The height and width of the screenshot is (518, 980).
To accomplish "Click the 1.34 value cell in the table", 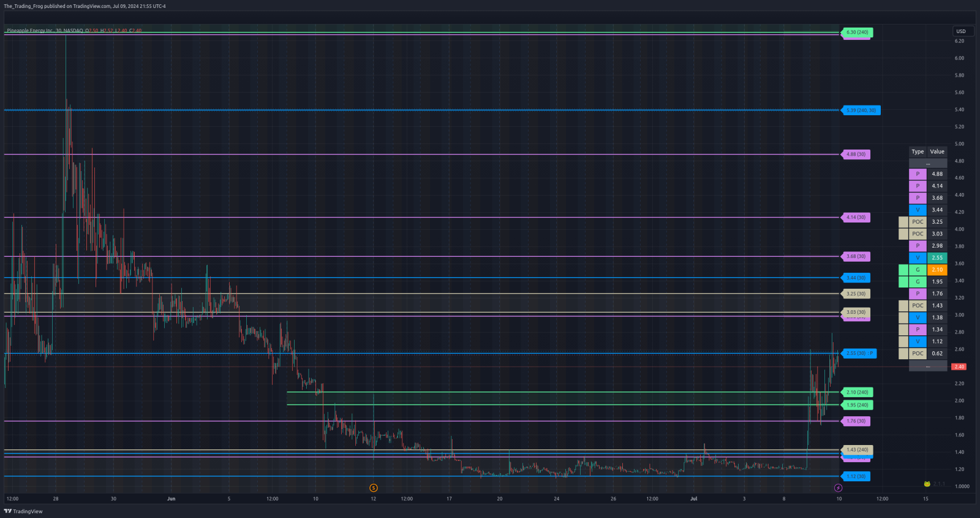I will pyautogui.click(x=937, y=330).
